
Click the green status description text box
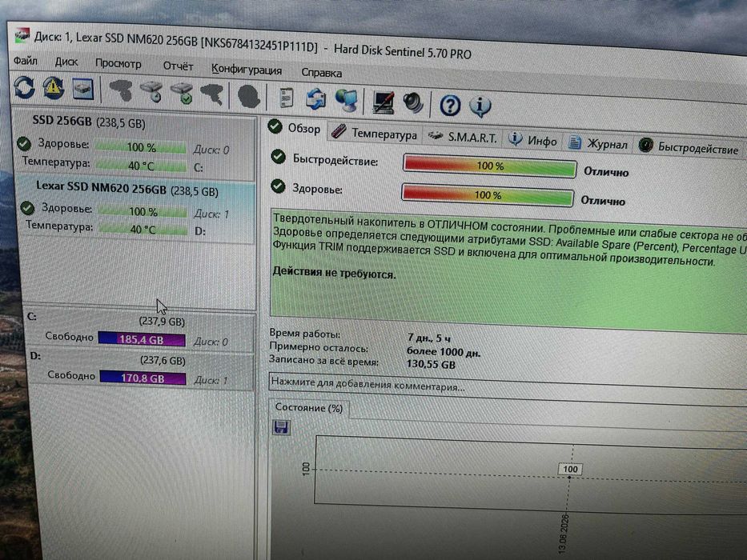pos(508,271)
